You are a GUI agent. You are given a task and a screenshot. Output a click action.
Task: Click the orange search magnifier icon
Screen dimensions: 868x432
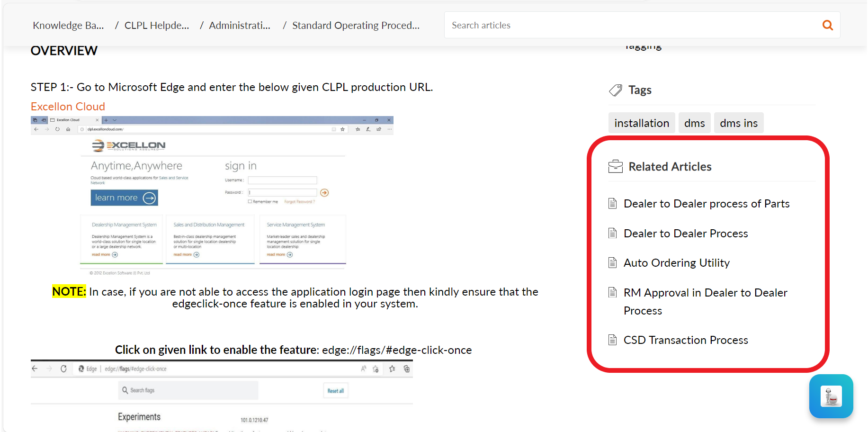[827, 25]
